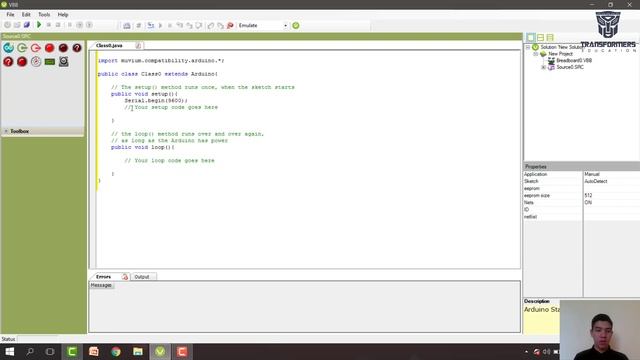
Task: Select Breadboard0.VBB in the solution tree
Action: pos(574,60)
